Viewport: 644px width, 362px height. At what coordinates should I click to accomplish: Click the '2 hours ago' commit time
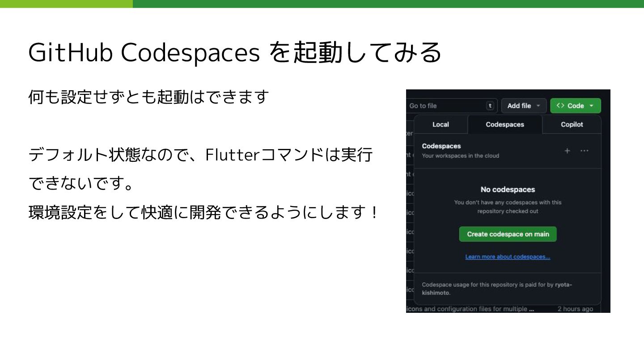coord(575,309)
